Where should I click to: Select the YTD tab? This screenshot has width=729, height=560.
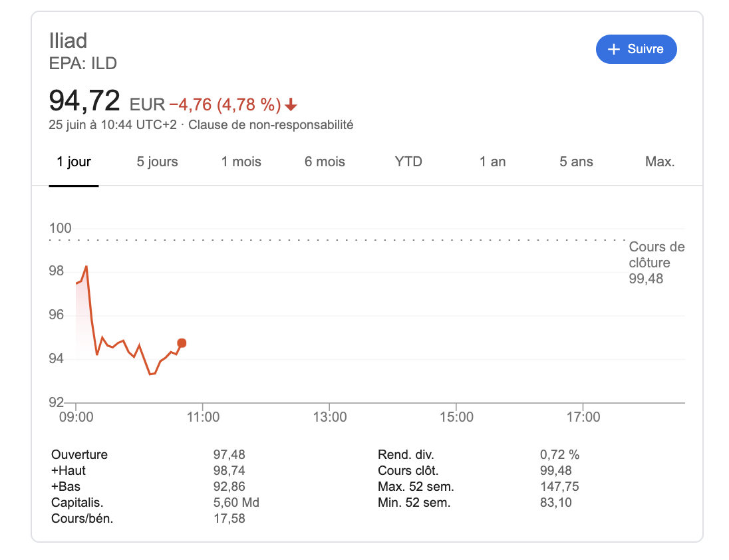point(408,162)
